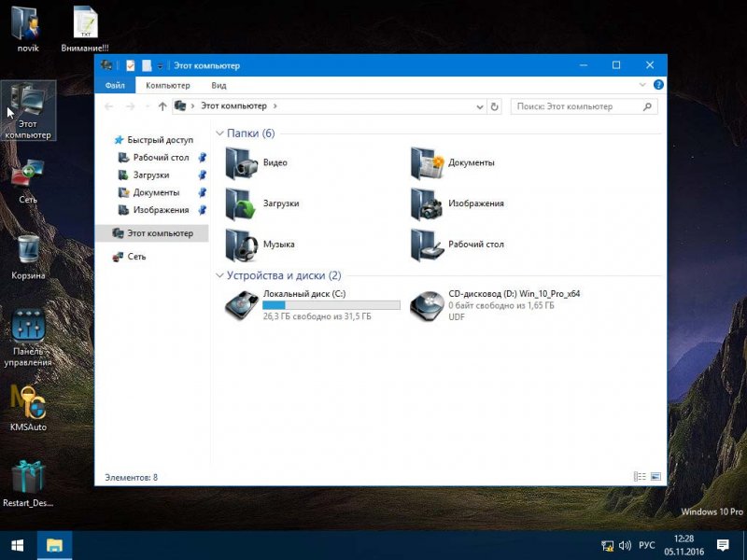Switch to details view icon in status bar
The width and height of the screenshot is (747, 560).
640,476
